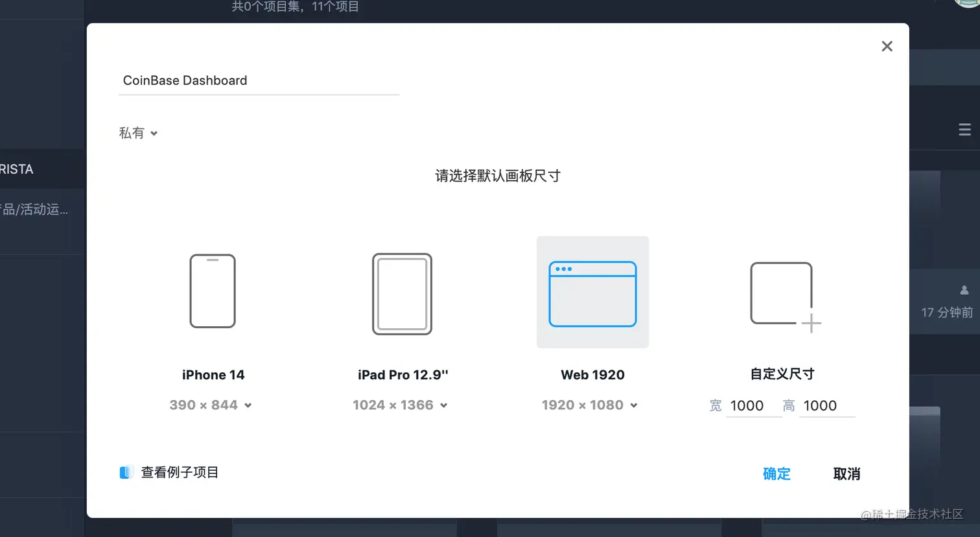Viewport: 980px width, 537px height.
Task: Select the iPad Pro 12.9" artboard icon
Action: pyautogui.click(x=402, y=294)
